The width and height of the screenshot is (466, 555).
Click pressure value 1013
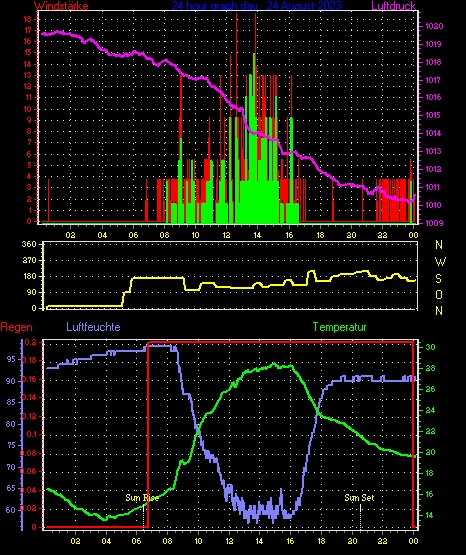point(433,151)
